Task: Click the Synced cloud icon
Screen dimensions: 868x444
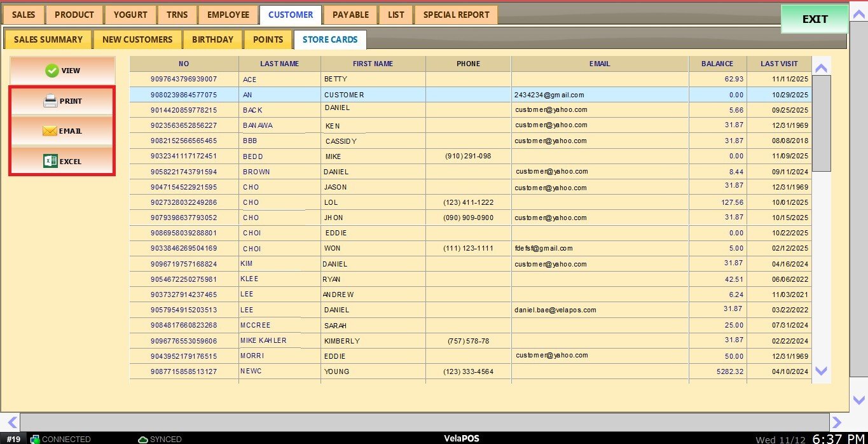Action: click(x=143, y=439)
